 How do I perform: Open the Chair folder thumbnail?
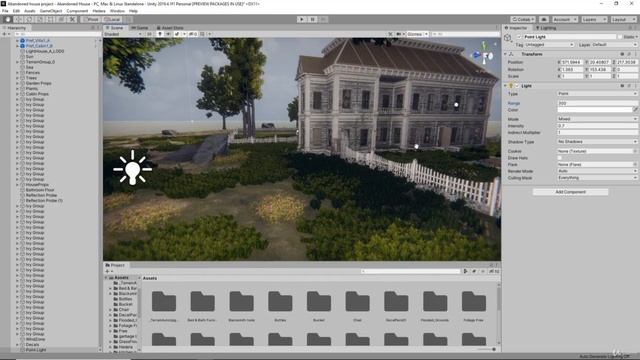[358, 302]
